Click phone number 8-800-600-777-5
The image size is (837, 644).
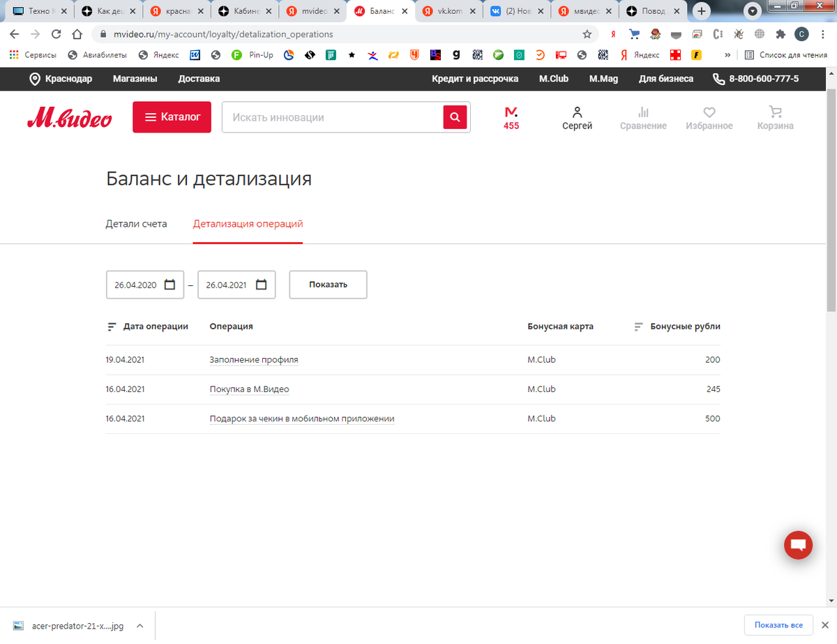coord(756,79)
